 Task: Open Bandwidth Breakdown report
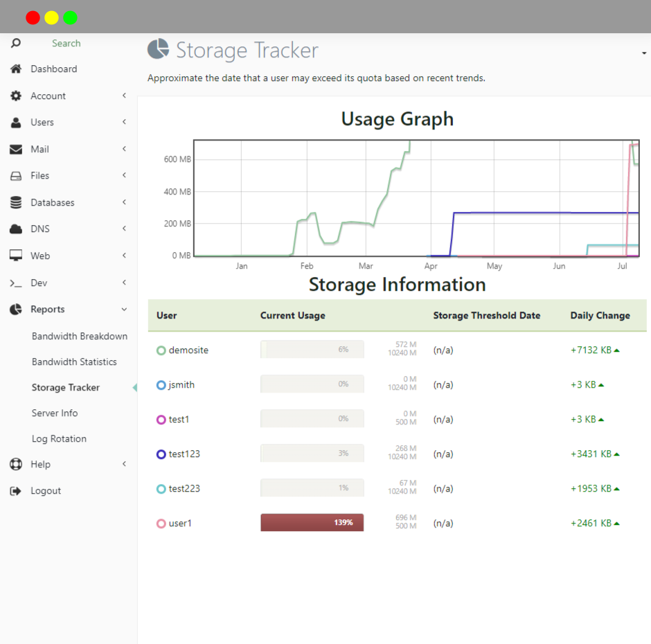coord(80,337)
